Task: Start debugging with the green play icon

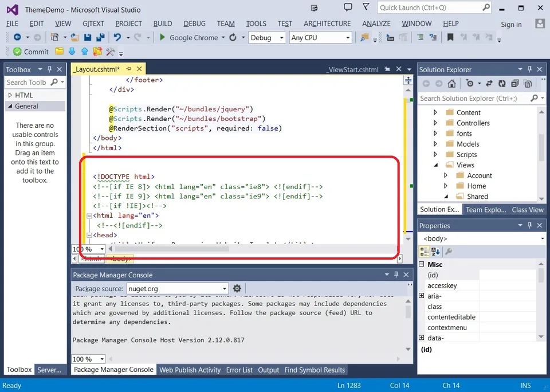Action: tap(162, 37)
